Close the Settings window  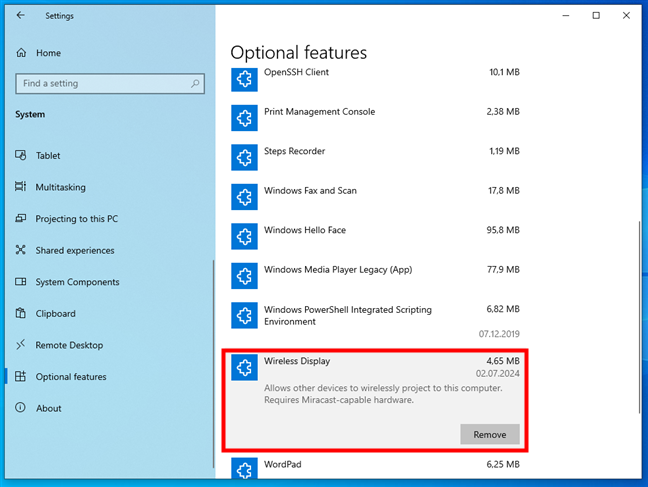(626, 16)
